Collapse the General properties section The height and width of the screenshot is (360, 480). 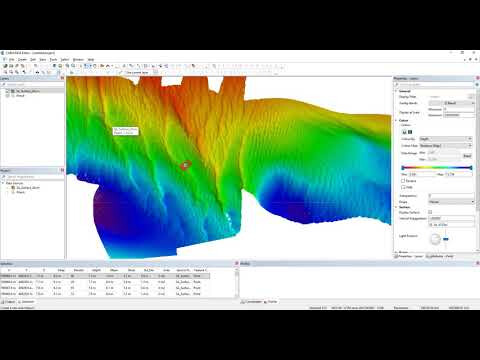(396, 91)
